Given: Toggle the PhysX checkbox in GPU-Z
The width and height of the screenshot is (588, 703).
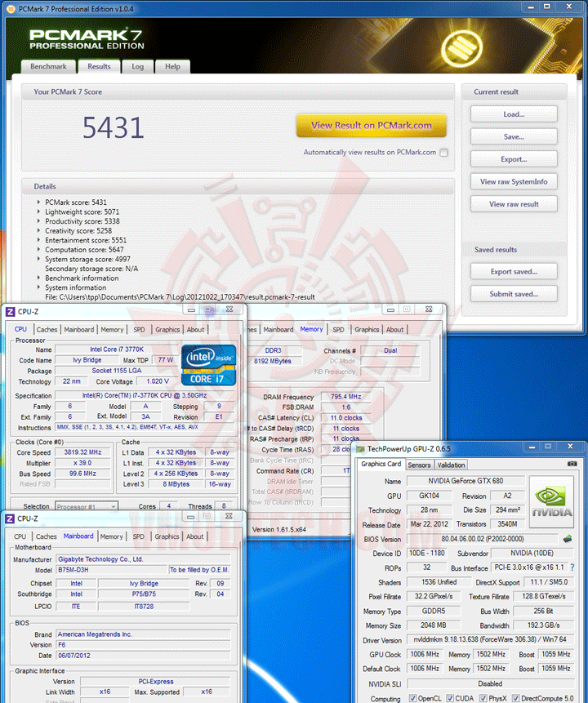Looking at the screenshot, I should coord(483,698).
